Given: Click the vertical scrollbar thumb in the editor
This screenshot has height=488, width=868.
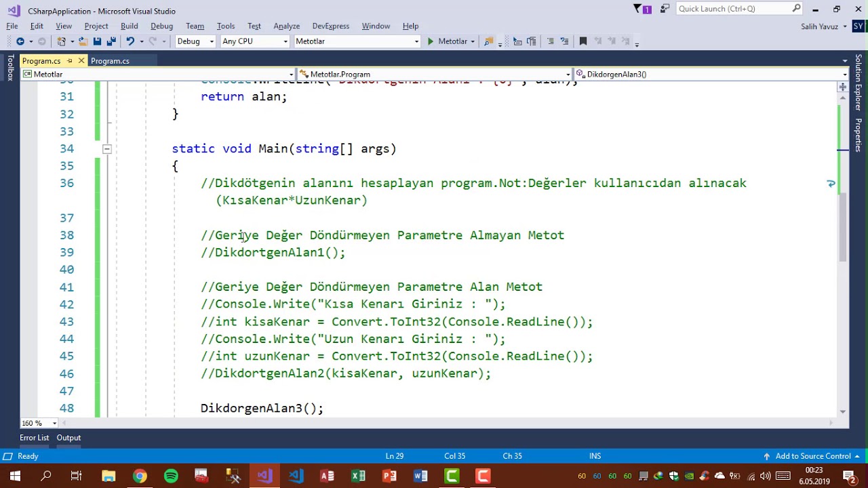Looking at the screenshot, I should [x=843, y=227].
